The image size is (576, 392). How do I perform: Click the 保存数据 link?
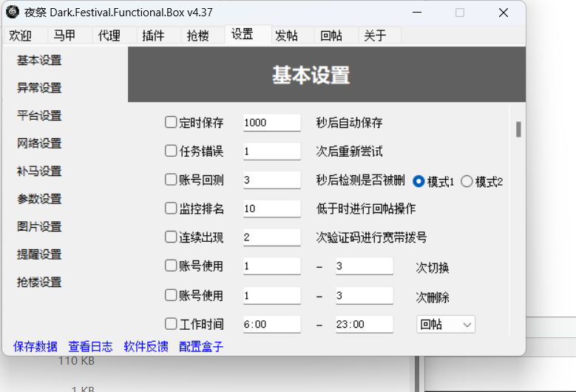pos(35,346)
